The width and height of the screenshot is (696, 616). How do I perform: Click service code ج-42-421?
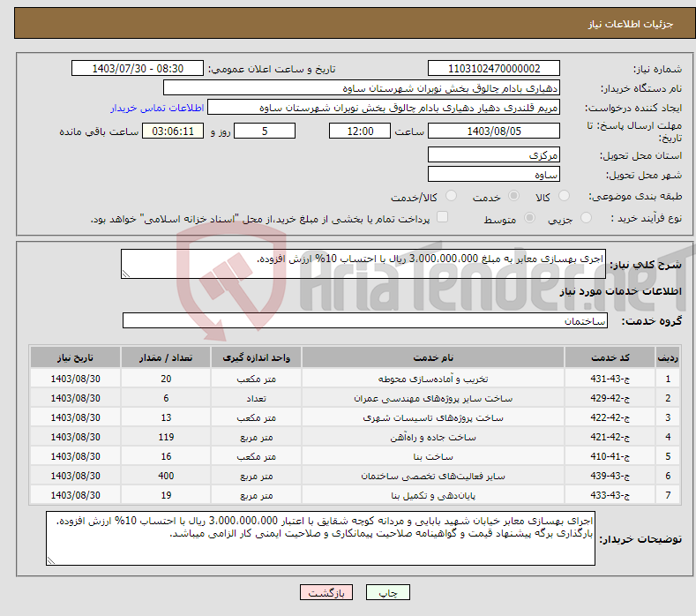point(610,437)
